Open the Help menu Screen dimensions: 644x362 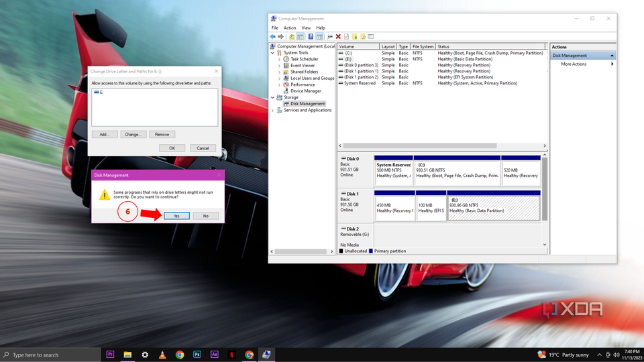[x=321, y=28]
